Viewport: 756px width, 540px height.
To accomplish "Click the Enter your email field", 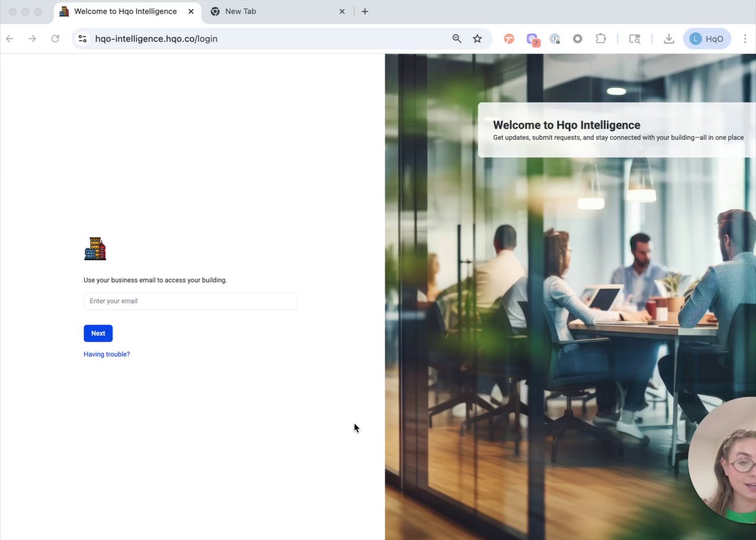I will click(190, 301).
